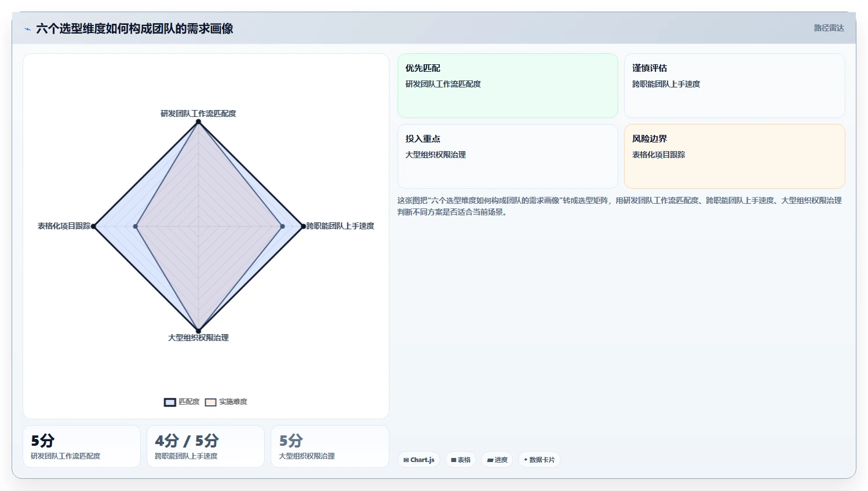This screenshot has height=491, width=868.
Task: Click the radar axis label 表格化项目跟踪
Action: pyautogui.click(x=64, y=226)
